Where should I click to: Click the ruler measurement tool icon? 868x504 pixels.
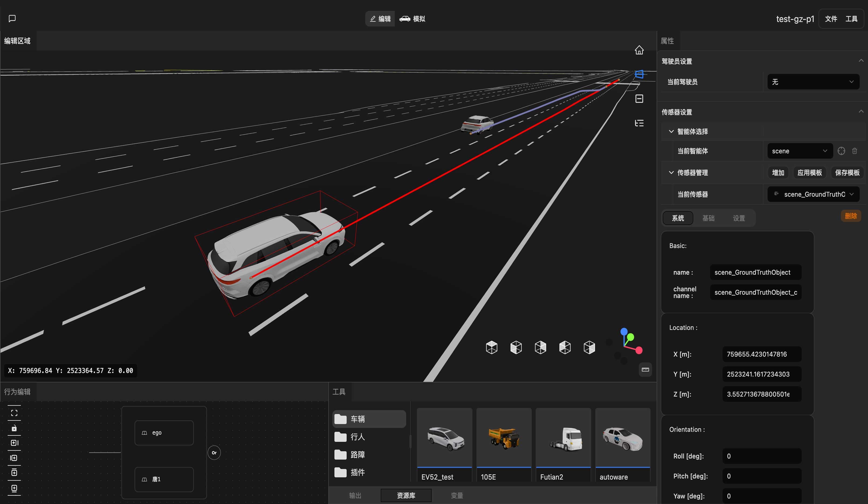[x=645, y=370]
